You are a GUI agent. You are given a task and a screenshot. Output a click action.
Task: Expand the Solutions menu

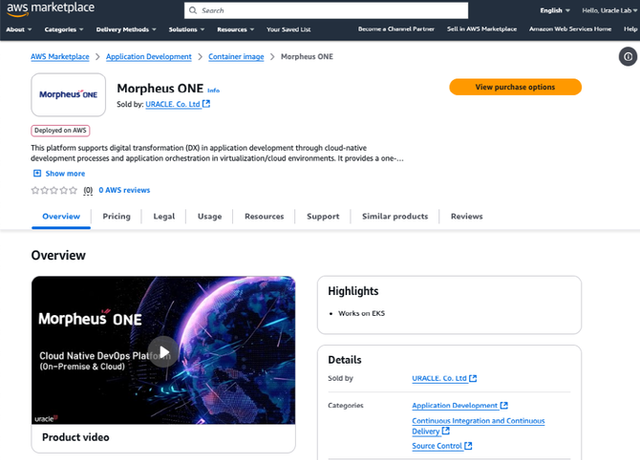(x=185, y=30)
